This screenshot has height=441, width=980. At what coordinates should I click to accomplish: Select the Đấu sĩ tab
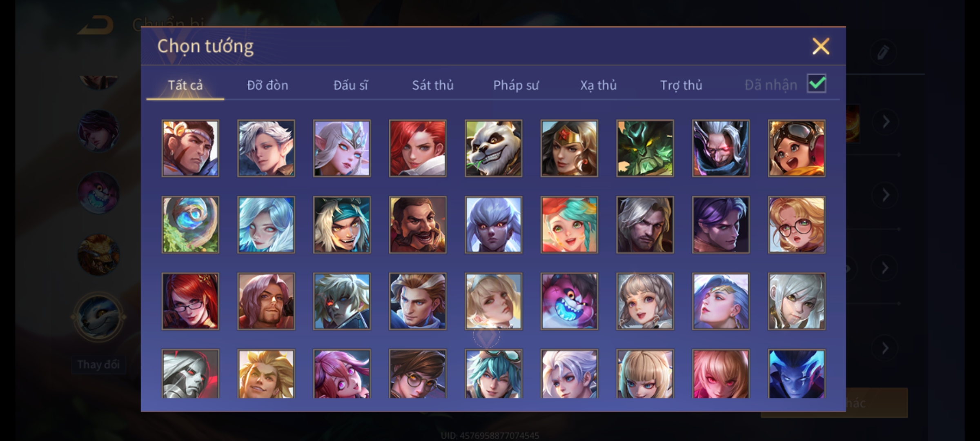point(350,85)
